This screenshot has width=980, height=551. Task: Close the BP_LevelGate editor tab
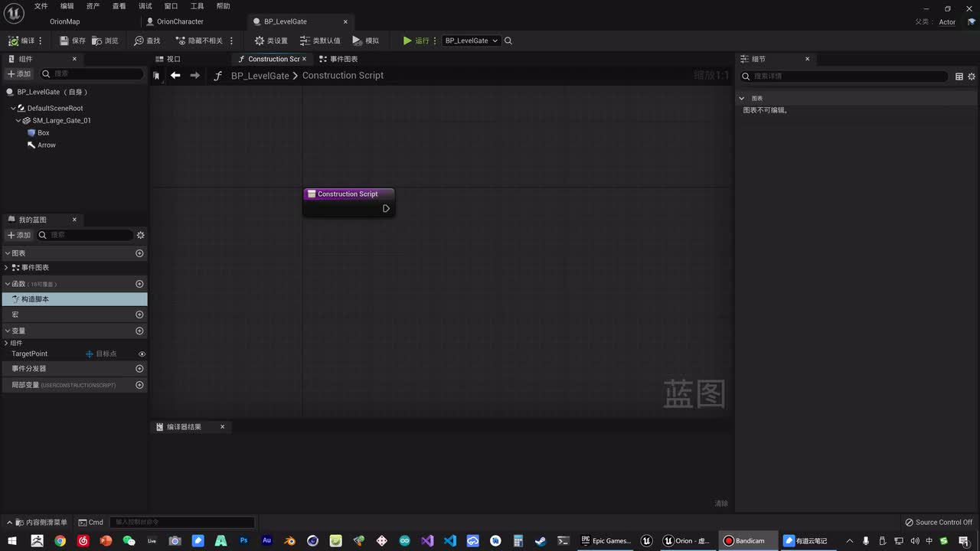tap(345, 21)
